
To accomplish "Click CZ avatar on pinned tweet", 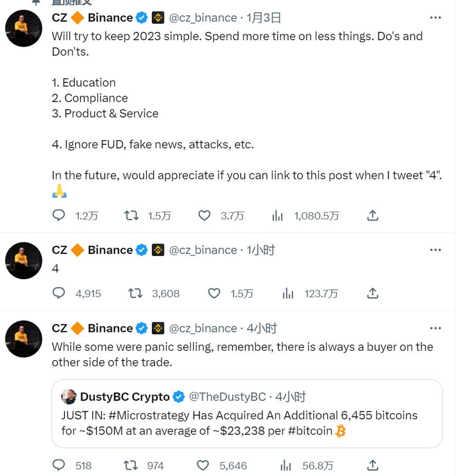I will click(x=24, y=29).
